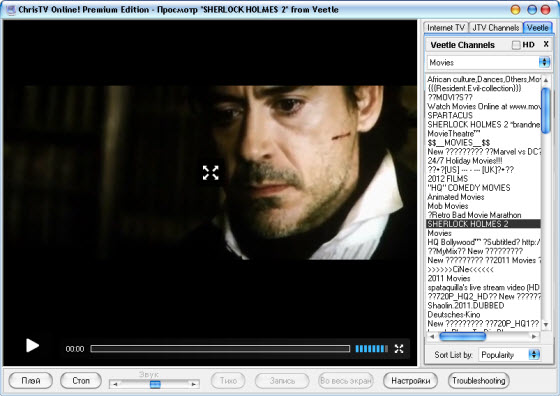Screen dimensions: 560x396
Task: Click the Во весь экран button
Action: click(x=346, y=381)
